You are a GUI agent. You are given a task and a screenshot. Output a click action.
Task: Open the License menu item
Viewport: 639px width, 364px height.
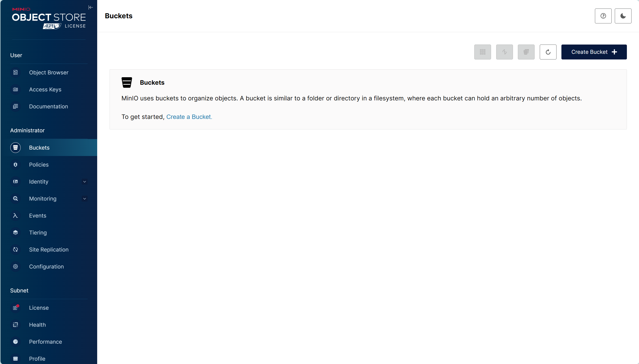click(39, 308)
